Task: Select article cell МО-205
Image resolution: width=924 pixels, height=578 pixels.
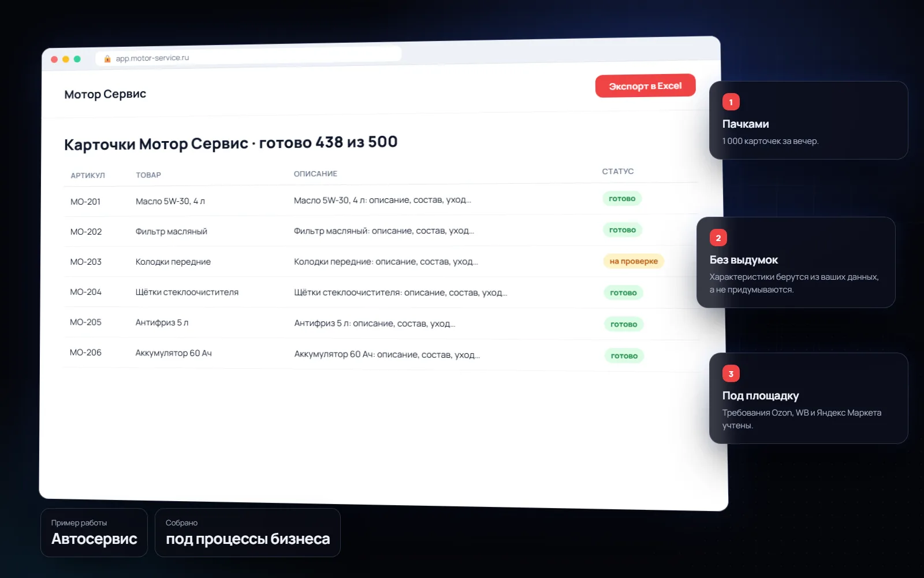Action: [x=85, y=322]
